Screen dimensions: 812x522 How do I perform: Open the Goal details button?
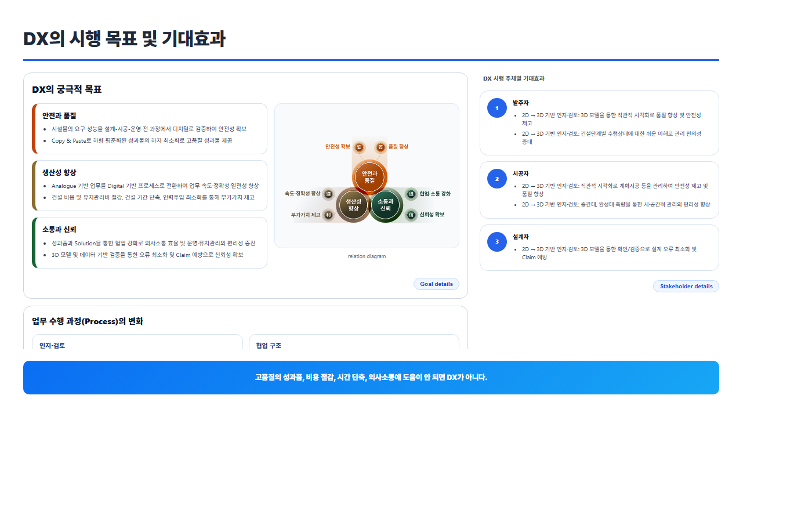point(436,284)
